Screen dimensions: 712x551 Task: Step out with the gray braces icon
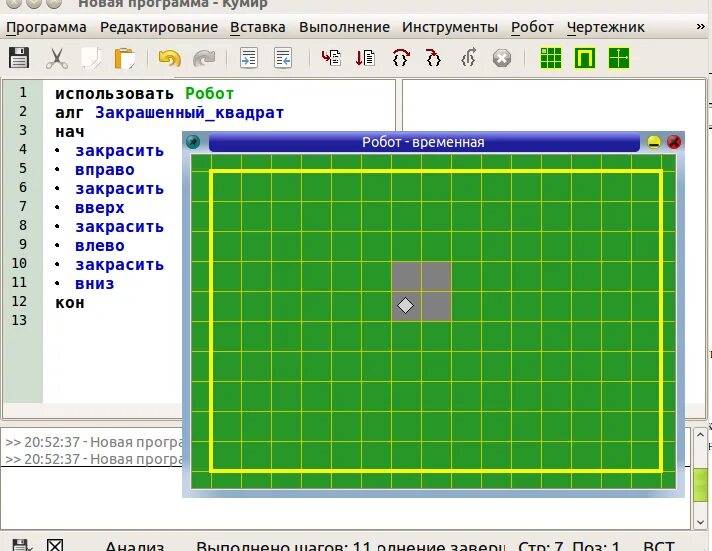coord(468,58)
